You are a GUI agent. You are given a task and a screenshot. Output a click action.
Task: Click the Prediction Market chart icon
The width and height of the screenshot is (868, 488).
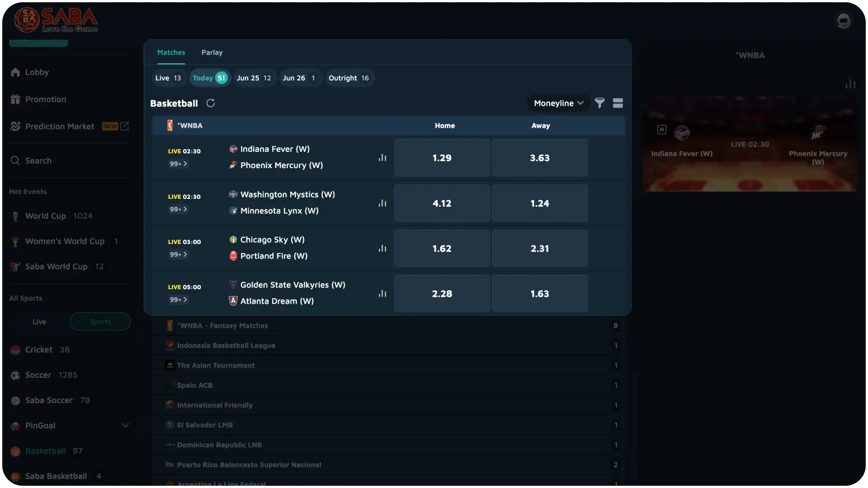tap(15, 127)
